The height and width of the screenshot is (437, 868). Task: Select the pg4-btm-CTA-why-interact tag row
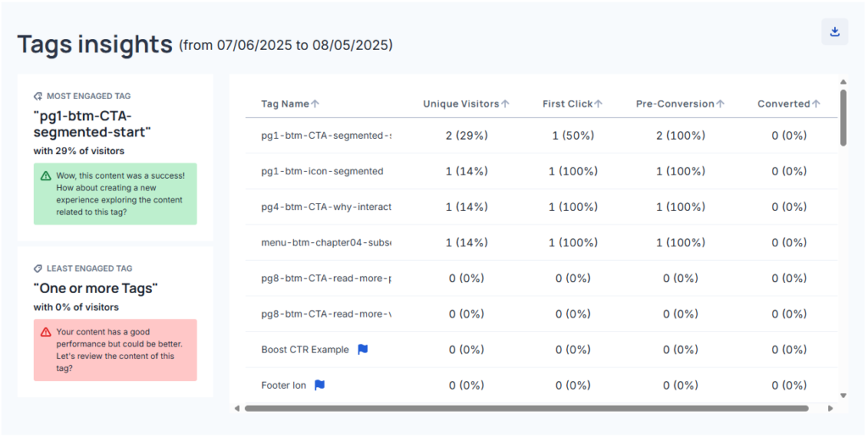point(325,207)
